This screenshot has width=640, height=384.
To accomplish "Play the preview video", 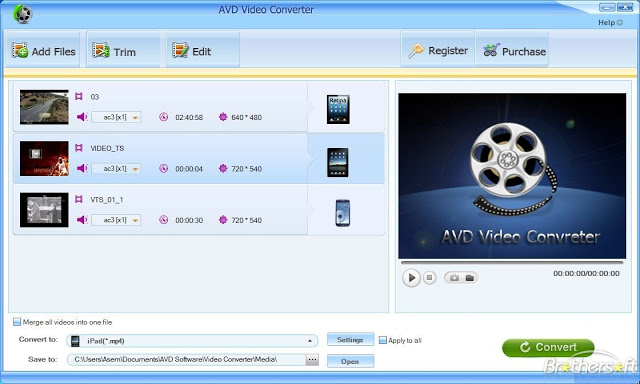I will (x=411, y=278).
